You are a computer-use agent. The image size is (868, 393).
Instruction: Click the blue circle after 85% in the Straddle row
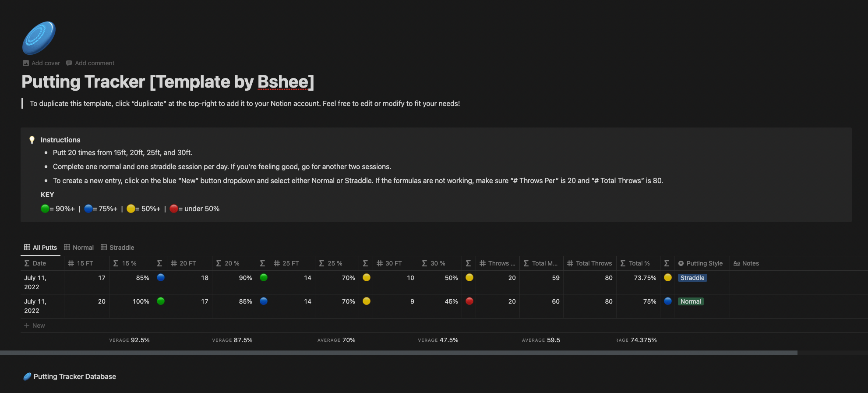pyautogui.click(x=161, y=277)
